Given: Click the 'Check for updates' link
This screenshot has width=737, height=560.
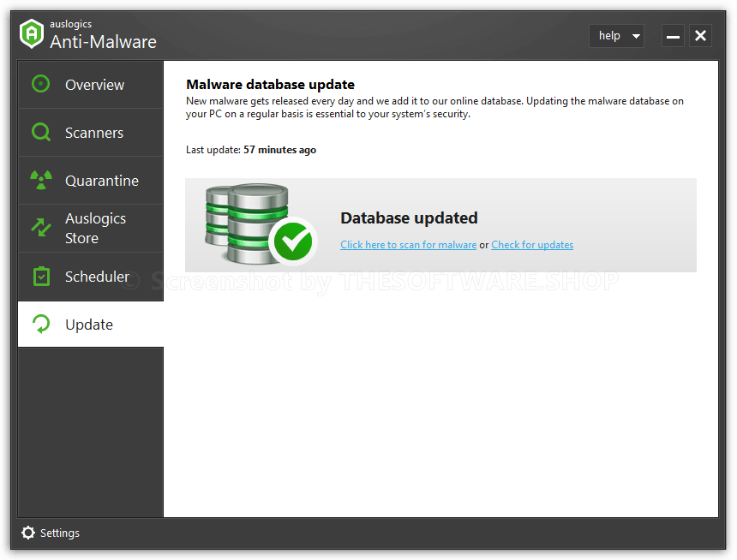Looking at the screenshot, I should [x=532, y=245].
